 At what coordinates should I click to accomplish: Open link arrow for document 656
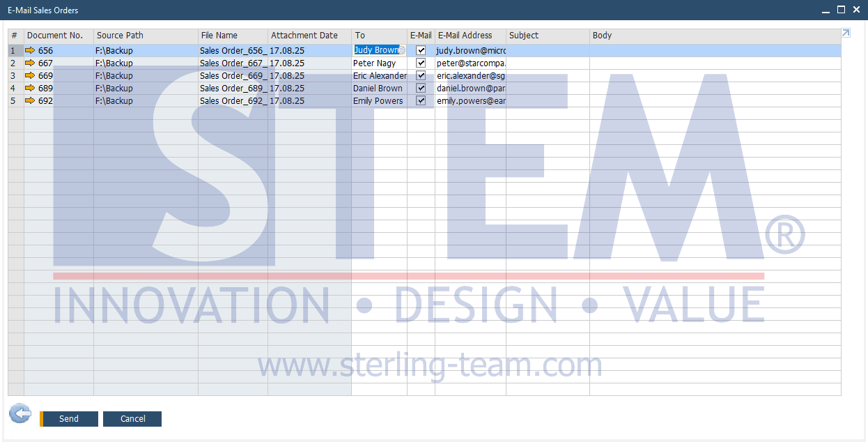point(30,50)
